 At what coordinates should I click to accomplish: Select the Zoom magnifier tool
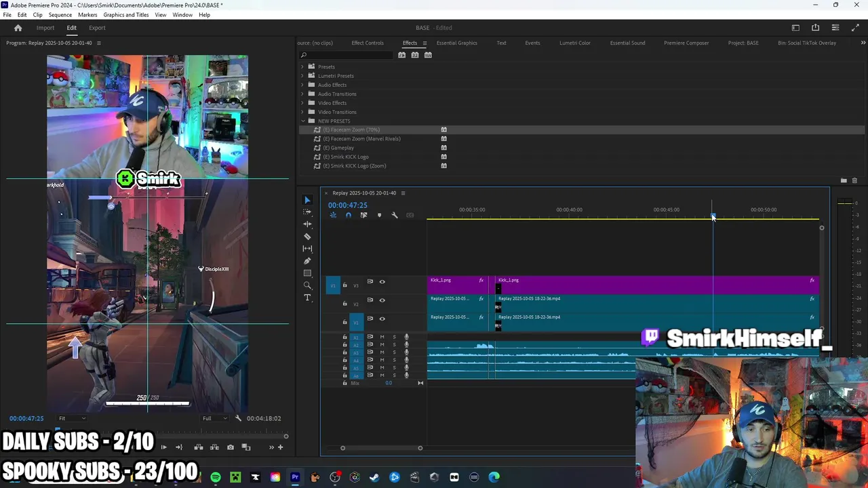click(x=307, y=285)
